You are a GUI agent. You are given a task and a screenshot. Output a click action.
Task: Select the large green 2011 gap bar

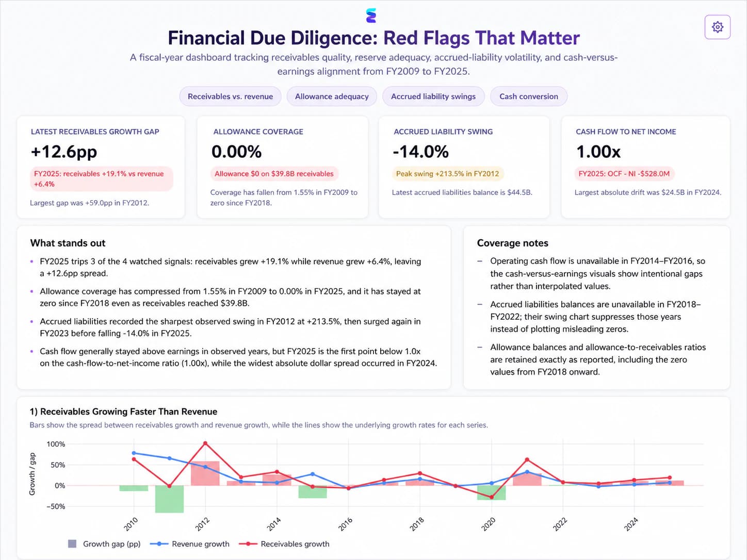tap(169, 499)
